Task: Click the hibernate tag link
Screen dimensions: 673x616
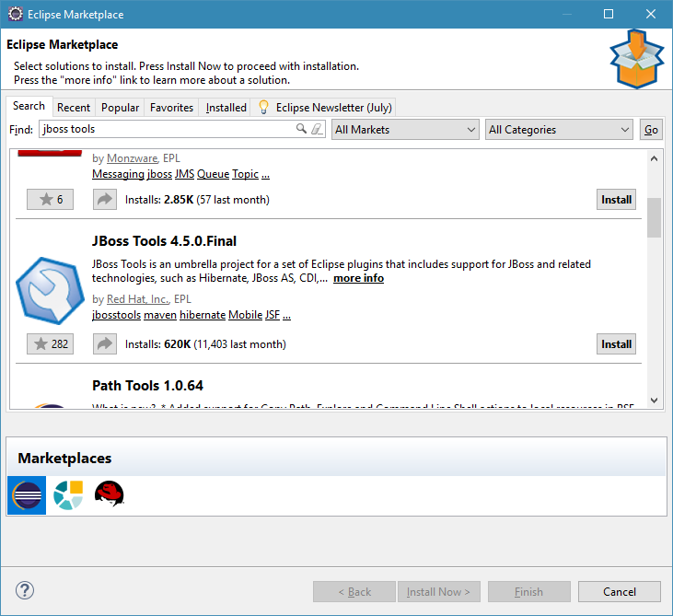Action: tap(203, 315)
